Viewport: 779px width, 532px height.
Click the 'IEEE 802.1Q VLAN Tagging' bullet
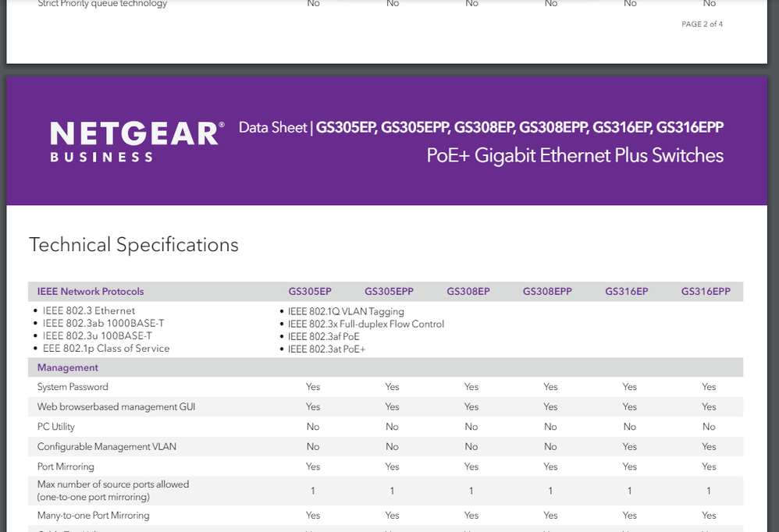click(346, 312)
